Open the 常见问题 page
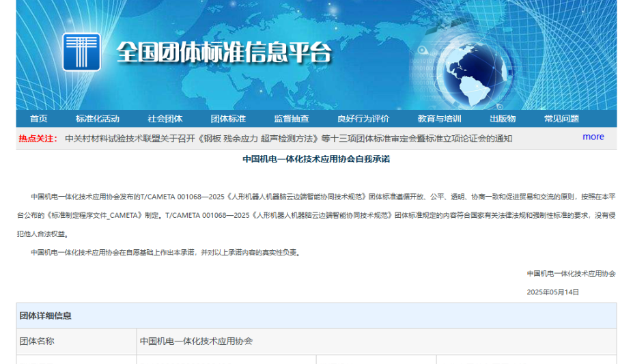Screen dimensions: 633x364 (561, 119)
